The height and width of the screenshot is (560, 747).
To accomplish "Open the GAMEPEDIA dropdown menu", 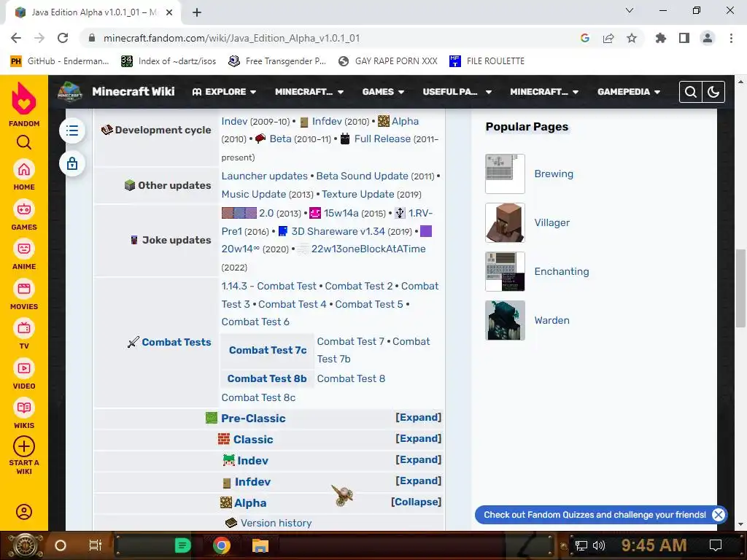I will click(x=629, y=92).
